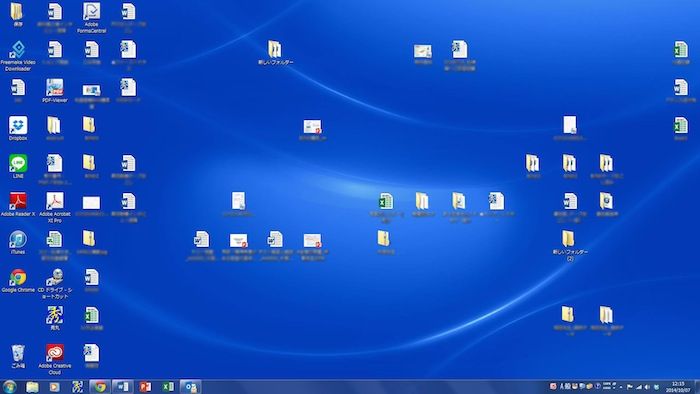The width and height of the screenshot is (700, 394).
Task: Click the Adobe Acrobat XI Pro icon
Action: 55,207
